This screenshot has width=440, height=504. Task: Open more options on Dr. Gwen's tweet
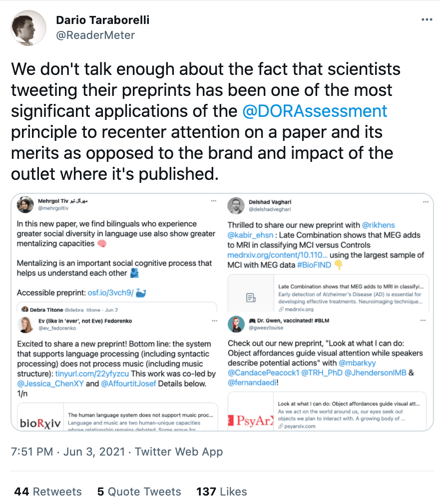pos(425,321)
